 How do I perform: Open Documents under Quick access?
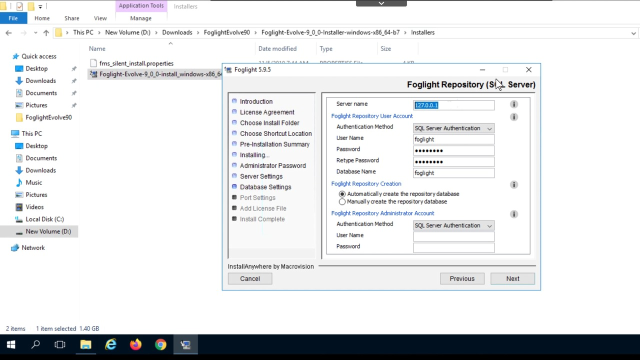(41, 93)
